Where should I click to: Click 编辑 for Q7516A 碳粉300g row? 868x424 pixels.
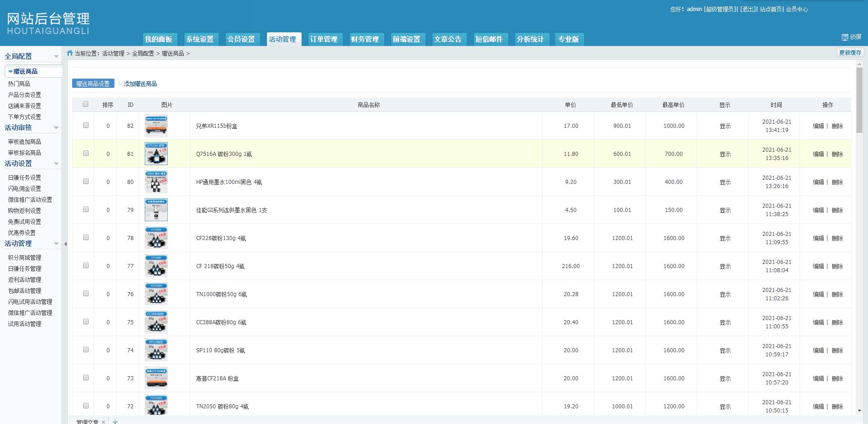pos(818,154)
